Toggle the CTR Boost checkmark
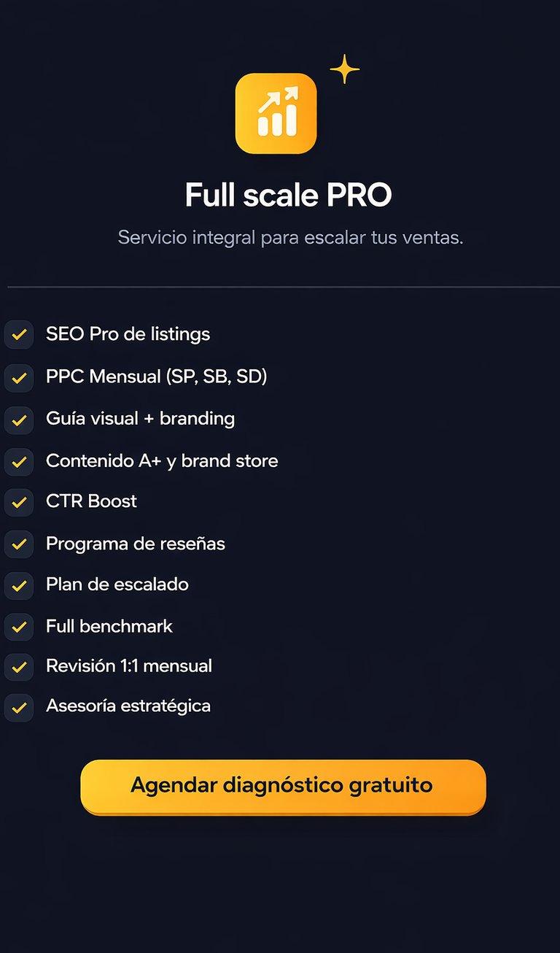Viewport: 560px width, 953px height. click(19, 502)
